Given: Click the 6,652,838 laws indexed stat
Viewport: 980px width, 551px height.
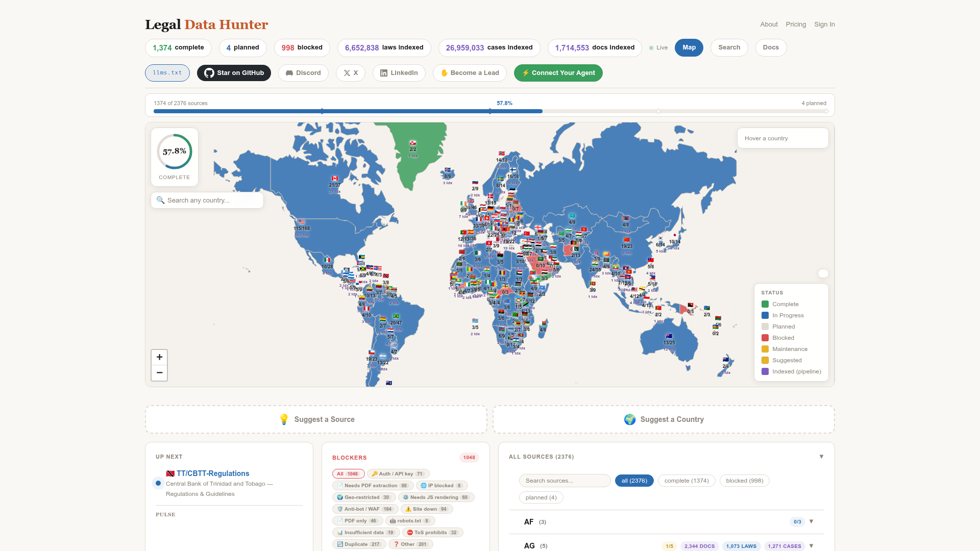Looking at the screenshot, I should 384,47.
